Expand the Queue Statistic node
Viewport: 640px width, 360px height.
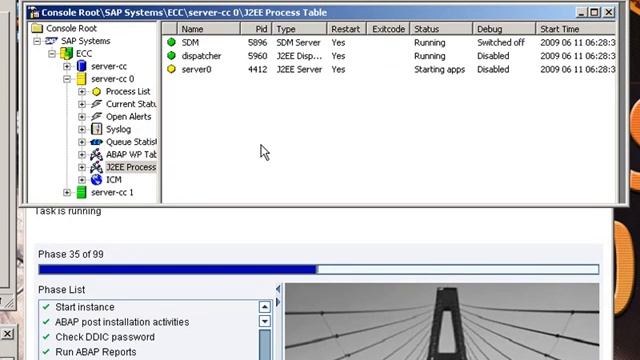(x=82, y=142)
